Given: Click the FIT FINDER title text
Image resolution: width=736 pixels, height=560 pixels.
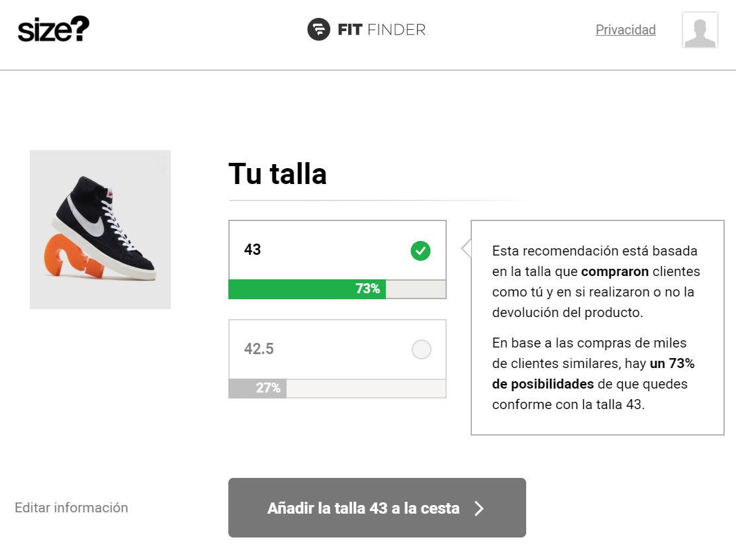Looking at the screenshot, I should (381, 30).
